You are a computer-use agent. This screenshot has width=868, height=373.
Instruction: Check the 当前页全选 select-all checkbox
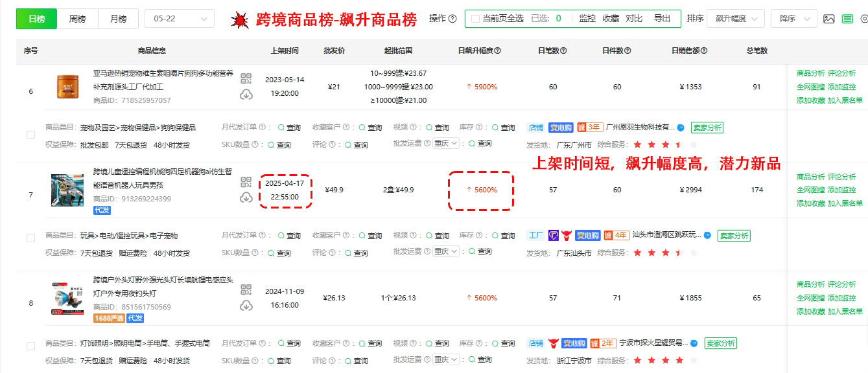pos(475,17)
